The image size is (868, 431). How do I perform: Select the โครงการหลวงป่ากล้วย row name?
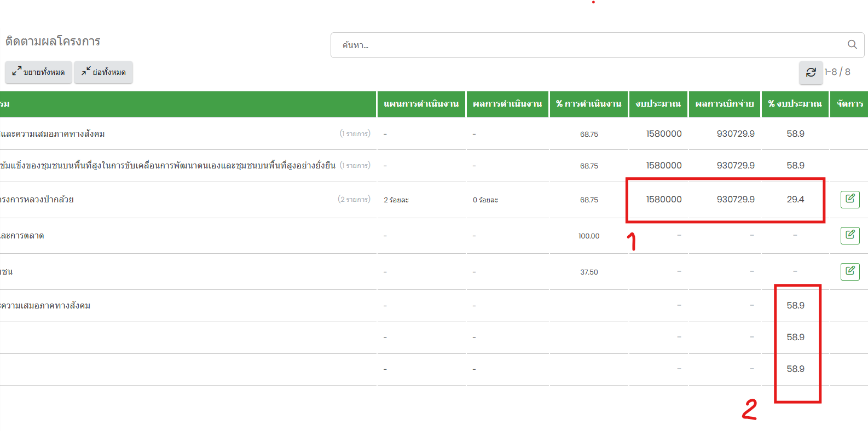coord(37,200)
